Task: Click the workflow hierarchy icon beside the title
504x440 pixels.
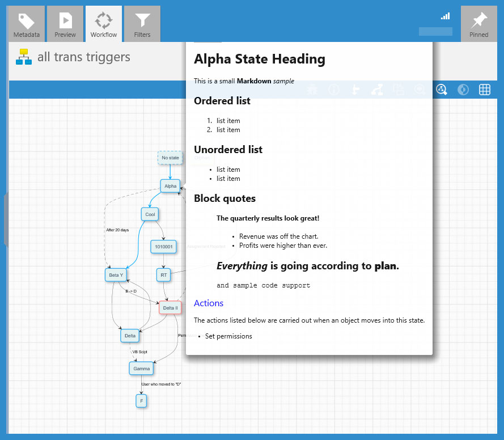Action: point(24,57)
